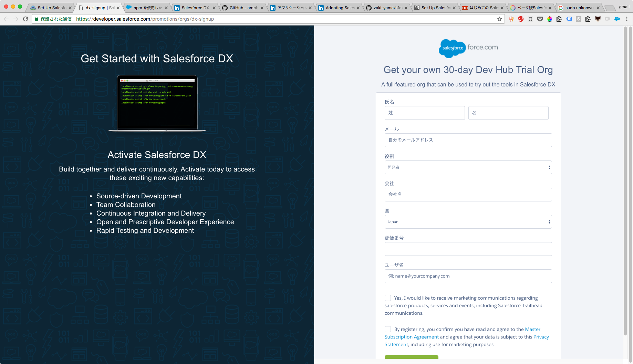Go back with the browser back arrow

6,19
